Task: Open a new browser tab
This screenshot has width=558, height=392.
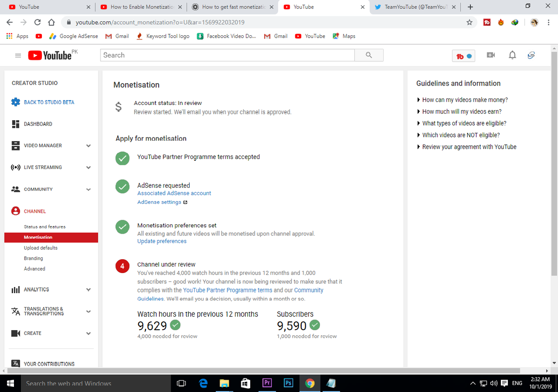Action: coord(471,7)
